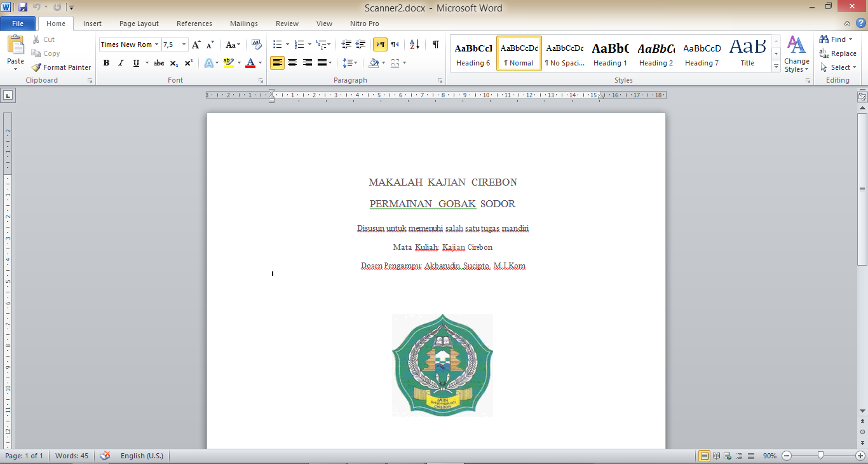The width and height of the screenshot is (868, 464).
Task: Click the Cut scissors command
Action: click(x=43, y=39)
